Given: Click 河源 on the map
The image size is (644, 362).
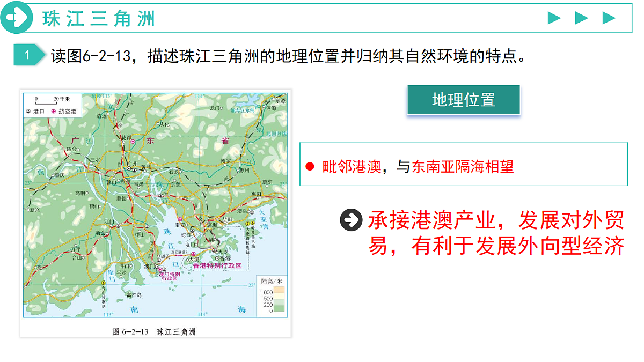Looking at the screenshot, I should point(272,108).
